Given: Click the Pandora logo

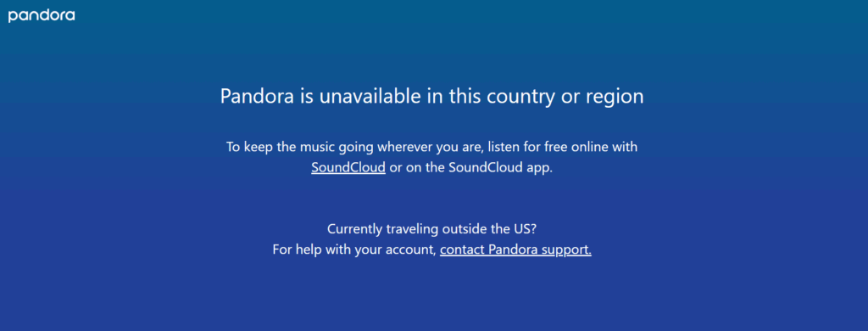Looking at the screenshot, I should pos(42,15).
